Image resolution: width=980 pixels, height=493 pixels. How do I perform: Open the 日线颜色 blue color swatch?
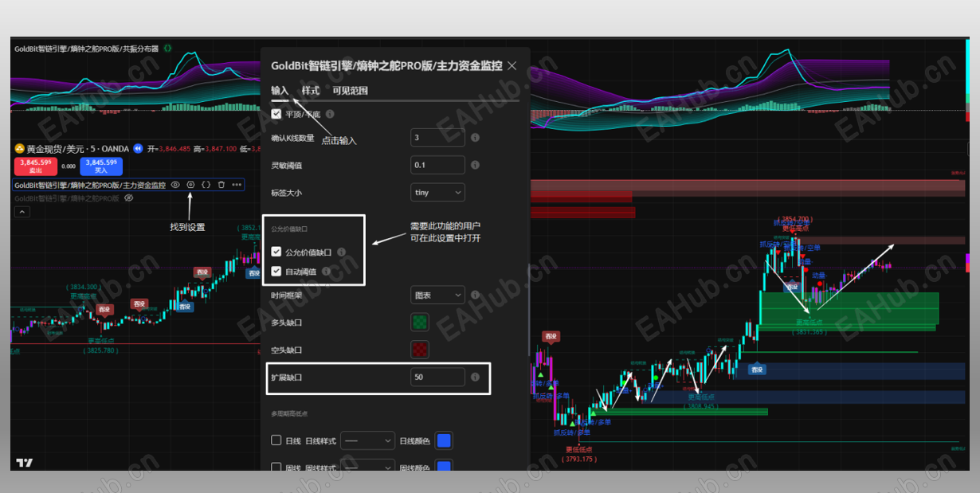444,440
